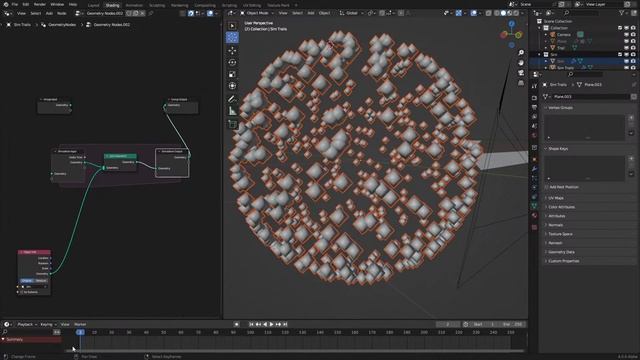This screenshot has width=640, height=360.
Task: Edit the End frame field in timeline
Action: coord(513,324)
